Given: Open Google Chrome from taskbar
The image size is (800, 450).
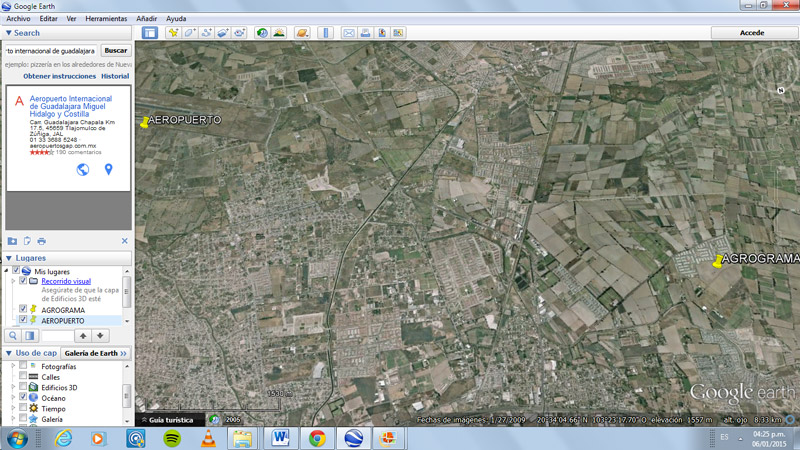Looking at the screenshot, I should 317,438.
